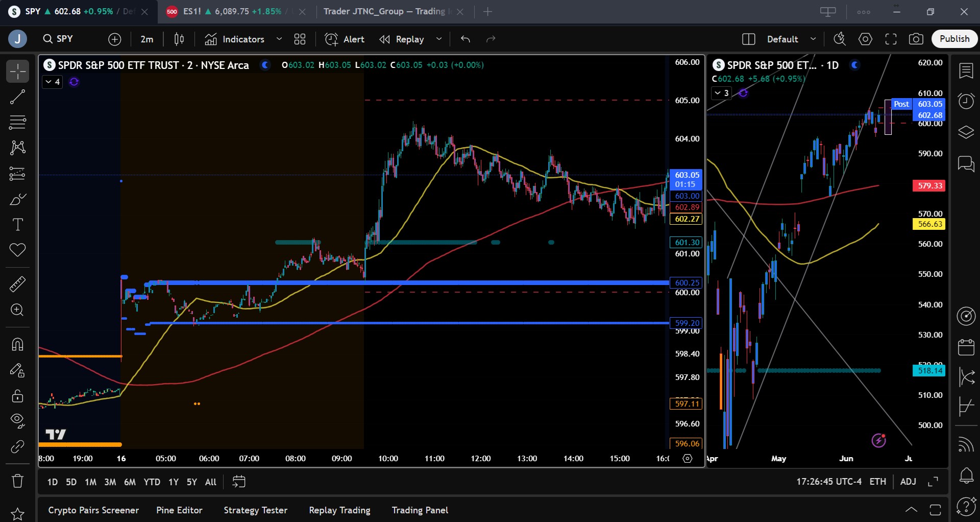Open the Fibonacci retracement tools
Image resolution: width=980 pixels, height=522 pixels.
17,123
